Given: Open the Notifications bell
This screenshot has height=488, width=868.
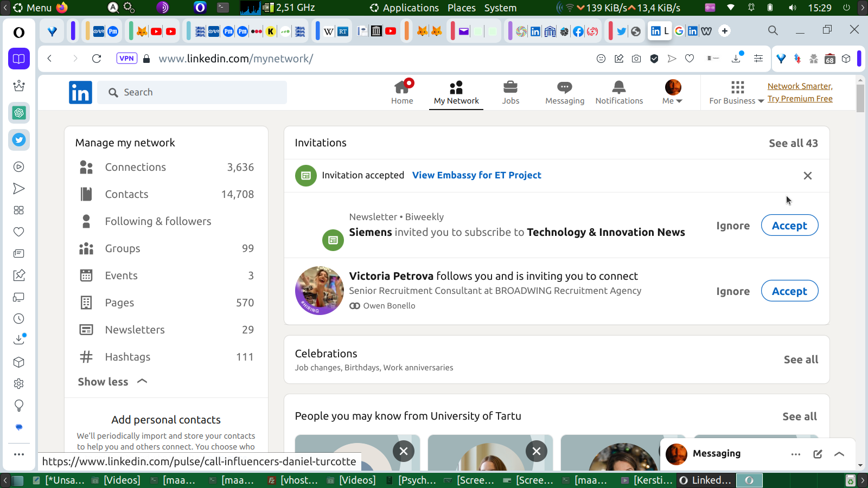Looking at the screenshot, I should pos(619,92).
